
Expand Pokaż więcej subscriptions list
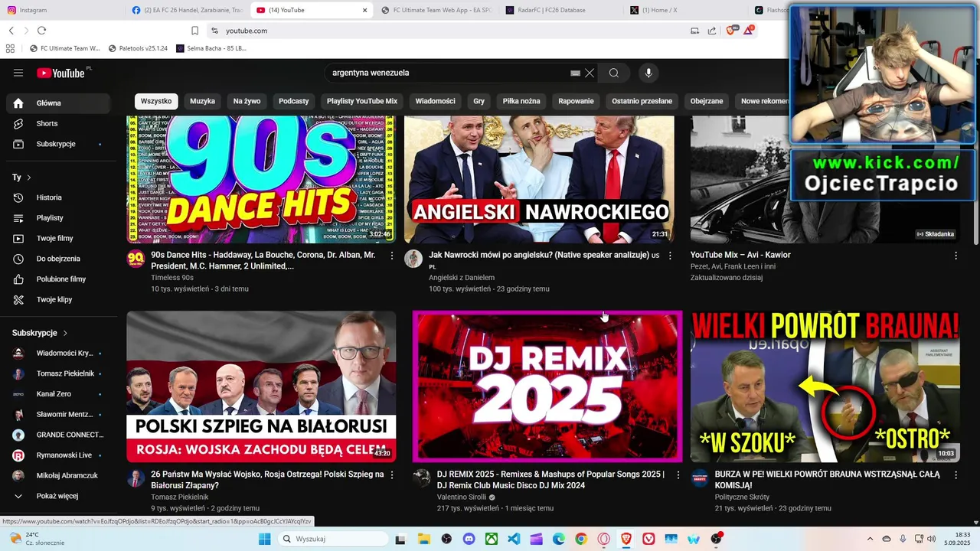[58, 496]
